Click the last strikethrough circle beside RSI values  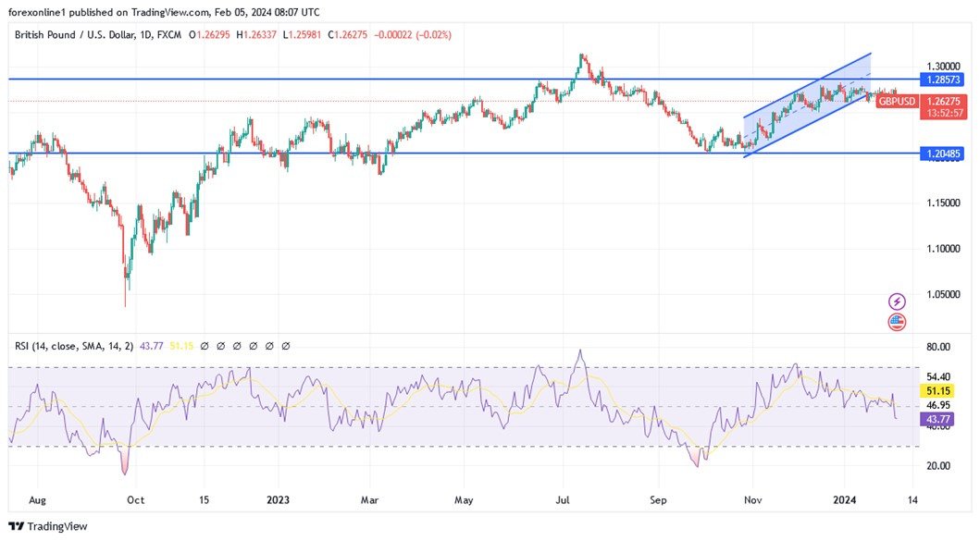pos(284,345)
